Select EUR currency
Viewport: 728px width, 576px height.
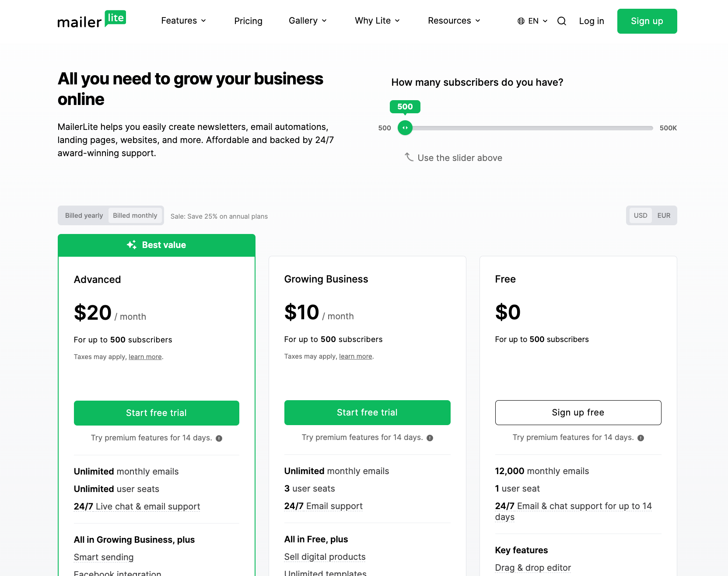[x=663, y=215]
